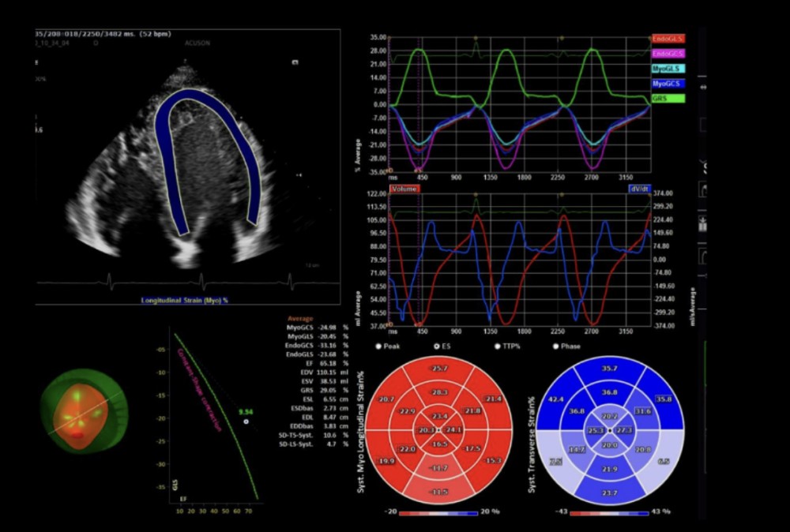This screenshot has width=790, height=532.
Task: Click the red Volume axis label
Action: click(x=403, y=189)
